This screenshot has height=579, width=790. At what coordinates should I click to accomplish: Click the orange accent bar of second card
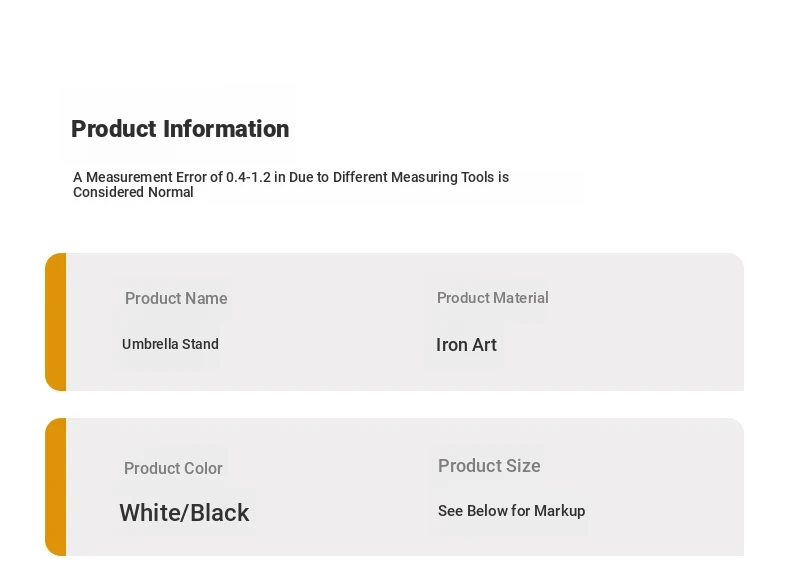coord(55,487)
